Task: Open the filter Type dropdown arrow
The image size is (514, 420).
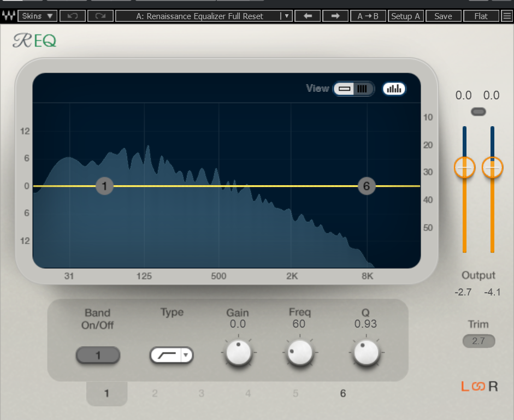Action: click(186, 355)
